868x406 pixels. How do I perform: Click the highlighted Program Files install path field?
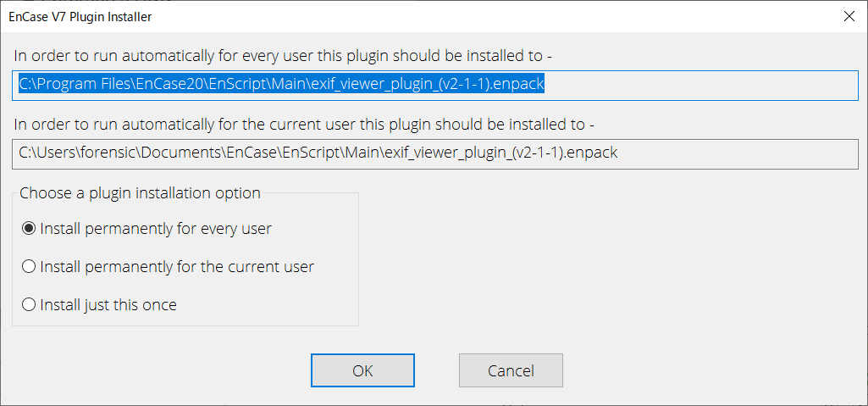coord(435,85)
